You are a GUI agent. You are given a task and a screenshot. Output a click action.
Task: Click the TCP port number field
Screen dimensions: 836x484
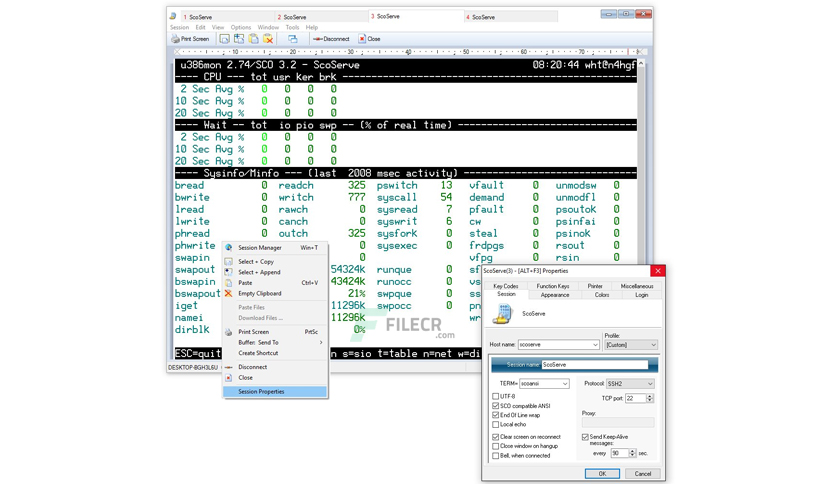tap(636, 398)
